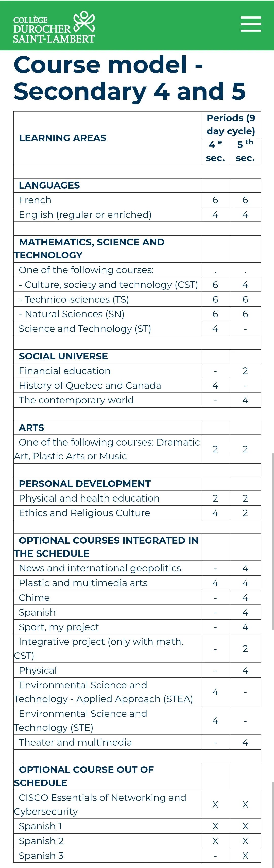This screenshot has width=274, height=868.
Task: Click Plastic and multimedia arts row
Action: (137, 583)
